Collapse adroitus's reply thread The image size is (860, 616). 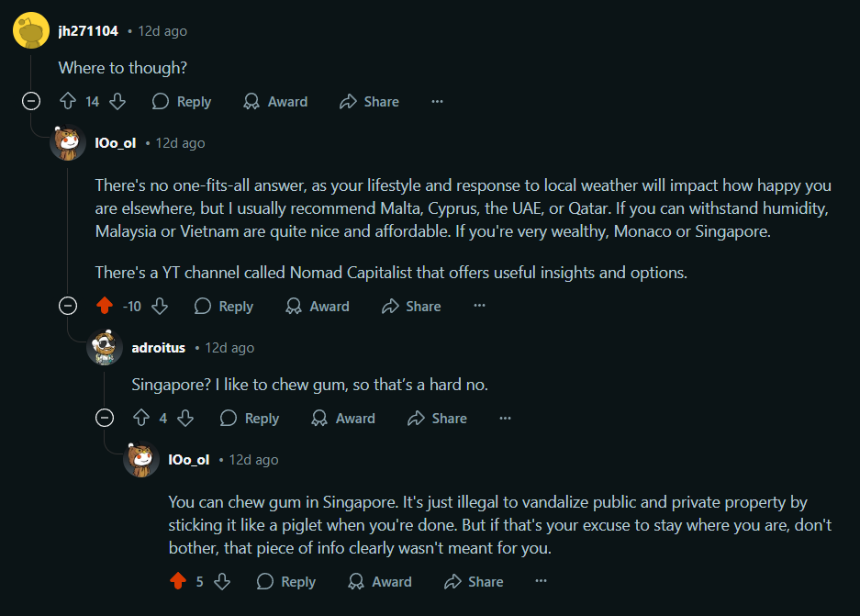[x=105, y=419]
